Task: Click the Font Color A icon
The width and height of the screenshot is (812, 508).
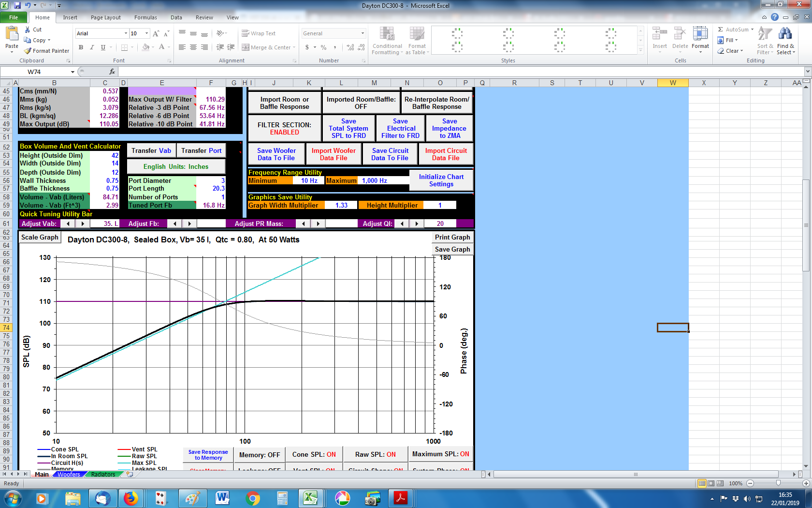Action: (161, 47)
